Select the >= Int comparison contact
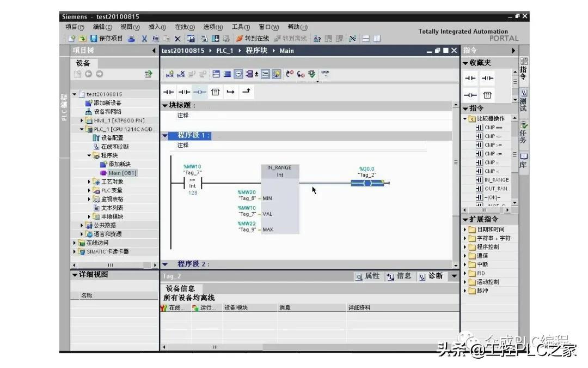 [192, 183]
